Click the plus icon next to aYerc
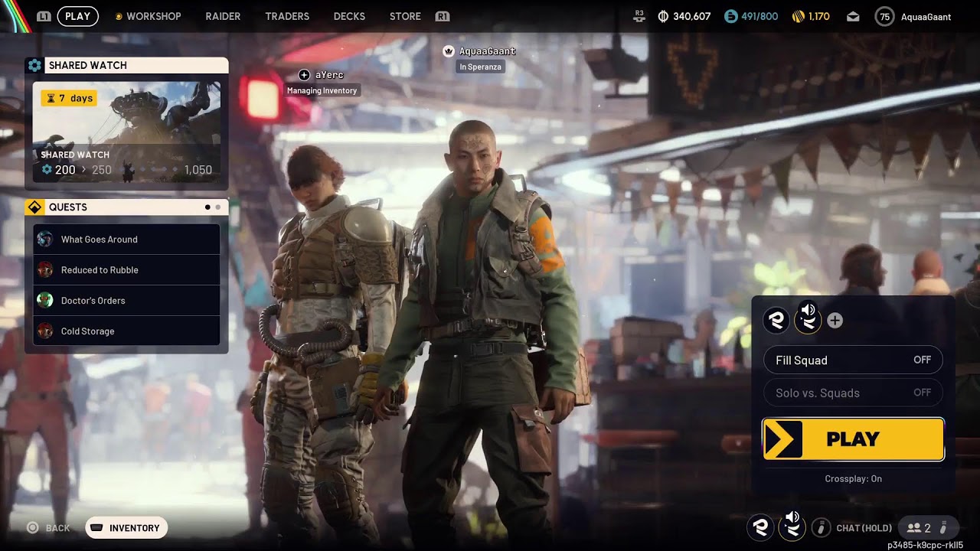 (304, 75)
